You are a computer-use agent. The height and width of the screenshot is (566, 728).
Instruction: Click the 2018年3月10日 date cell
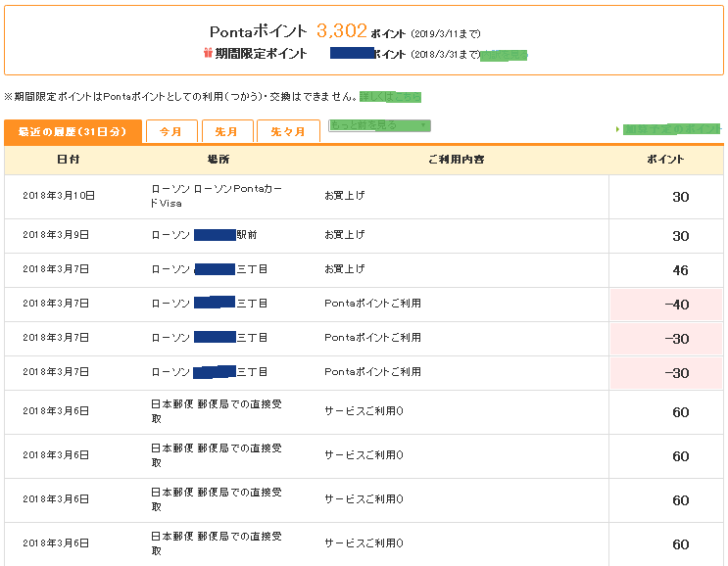(x=59, y=196)
